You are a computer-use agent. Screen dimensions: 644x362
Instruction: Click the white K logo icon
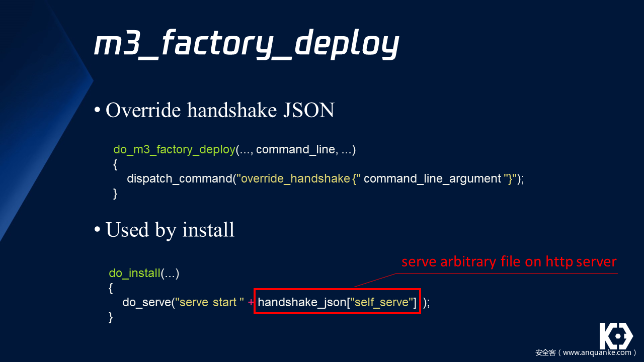(616, 336)
